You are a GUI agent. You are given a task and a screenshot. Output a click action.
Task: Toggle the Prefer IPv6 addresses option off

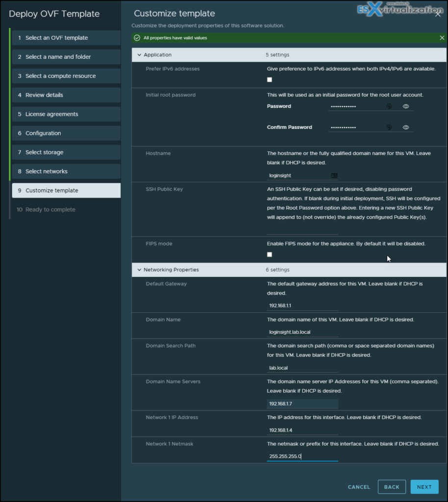coord(269,79)
